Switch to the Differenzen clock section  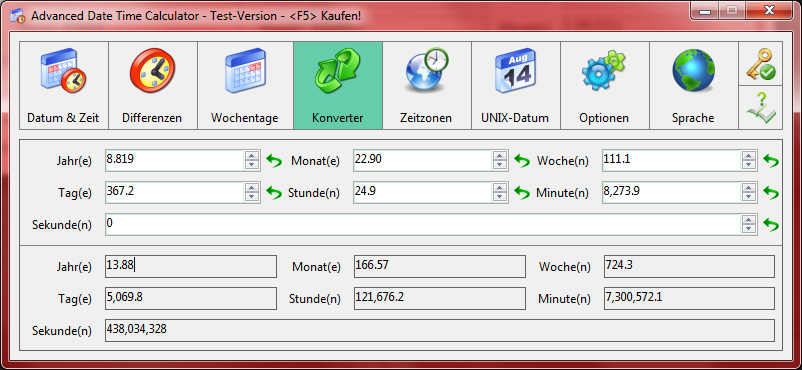[152, 85]
